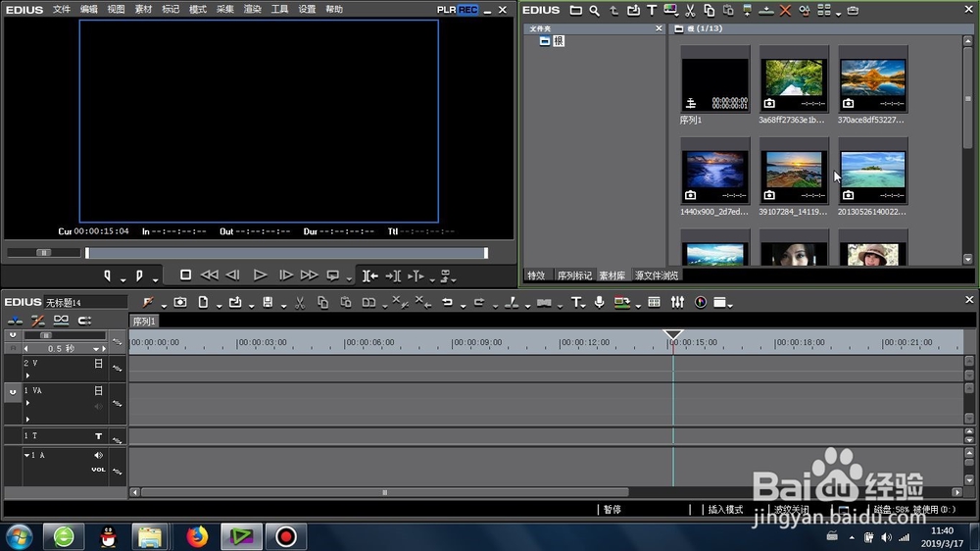Select the 序列1 timeline tab
Screen dimensions: 980x551
144,322
